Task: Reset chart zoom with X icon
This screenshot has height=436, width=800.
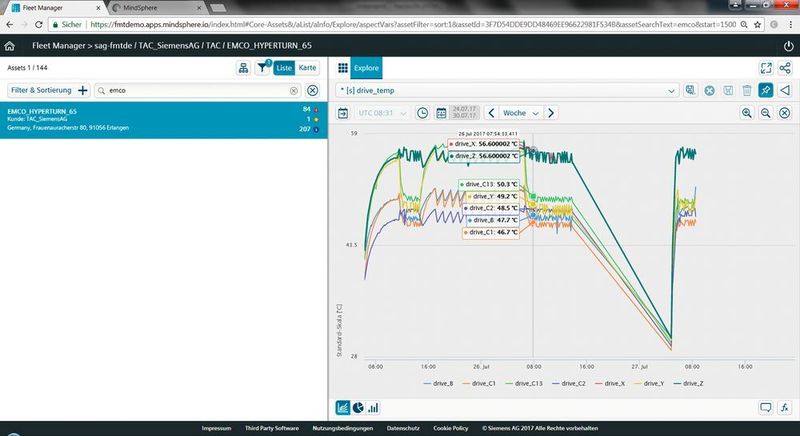Action: pos(785,113)
